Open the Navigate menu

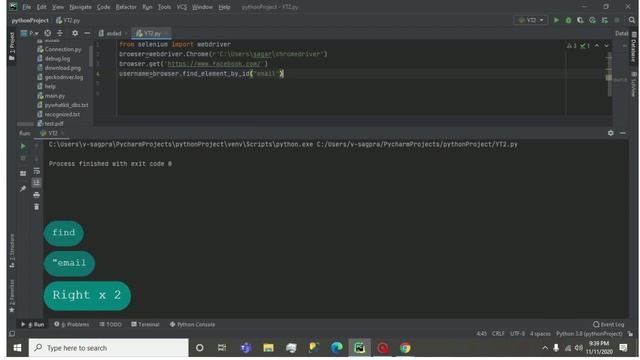pos(80,7)
